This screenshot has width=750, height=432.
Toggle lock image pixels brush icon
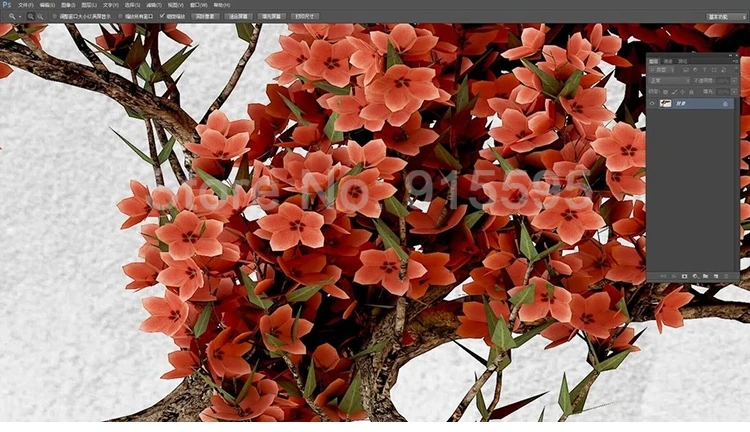click(x=674, y=92)
